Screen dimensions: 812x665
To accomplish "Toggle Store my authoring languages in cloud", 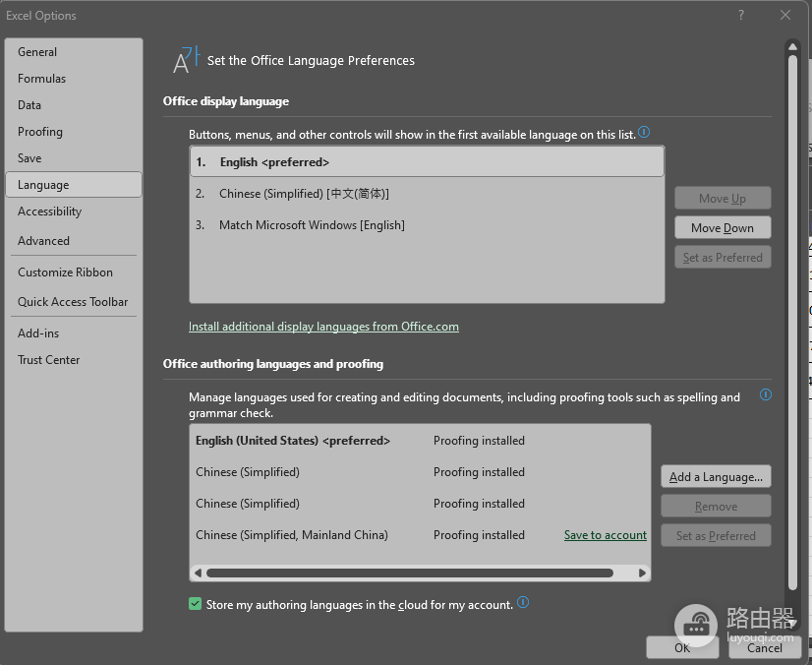I will pos(196,604).
